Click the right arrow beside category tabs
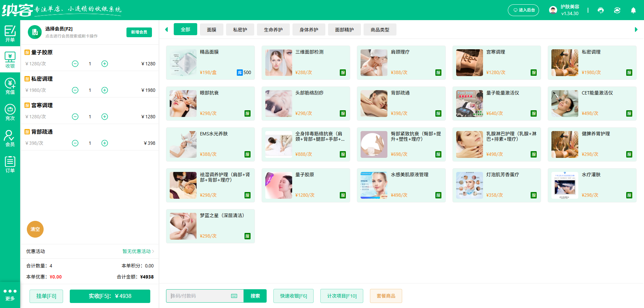Viewport: 644px width, 308px height. pos(636,29)
